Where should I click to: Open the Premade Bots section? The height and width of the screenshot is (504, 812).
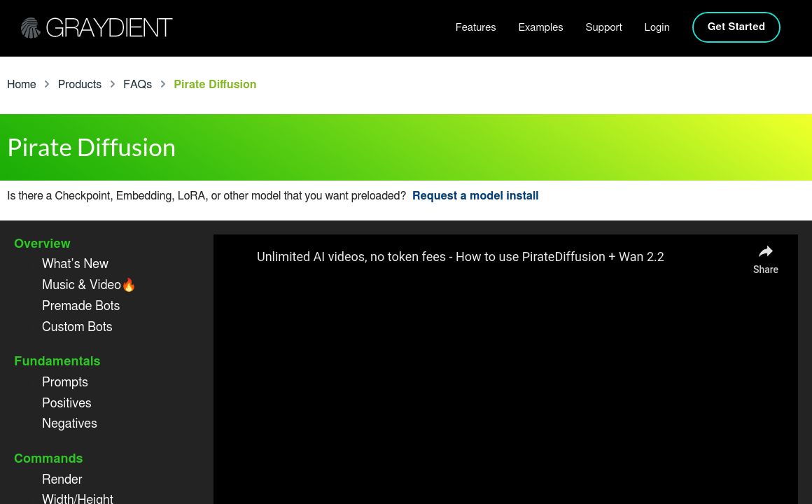click(80, 306)
